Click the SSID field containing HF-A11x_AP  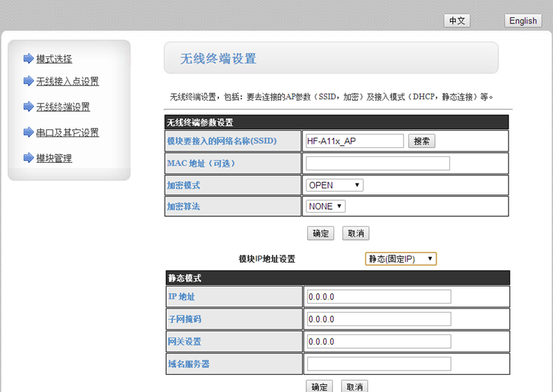pyautogui.click(x=354, y=141)
